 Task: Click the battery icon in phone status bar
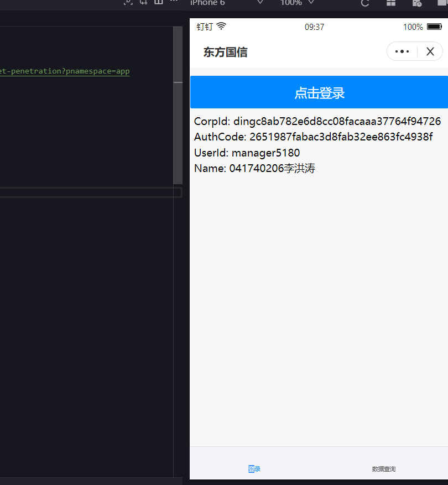click(x=434, y=27)
